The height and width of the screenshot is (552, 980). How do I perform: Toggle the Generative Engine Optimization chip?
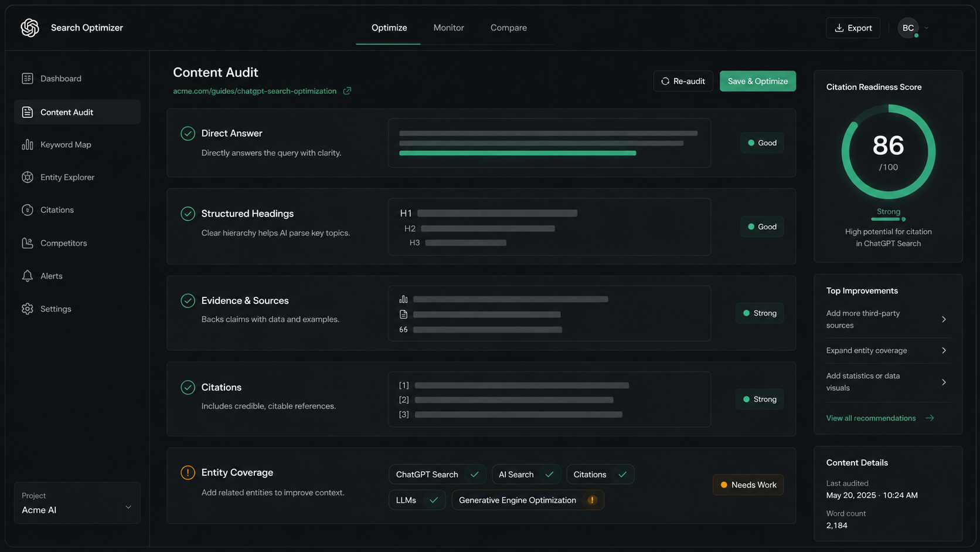(x=528, y=500)
